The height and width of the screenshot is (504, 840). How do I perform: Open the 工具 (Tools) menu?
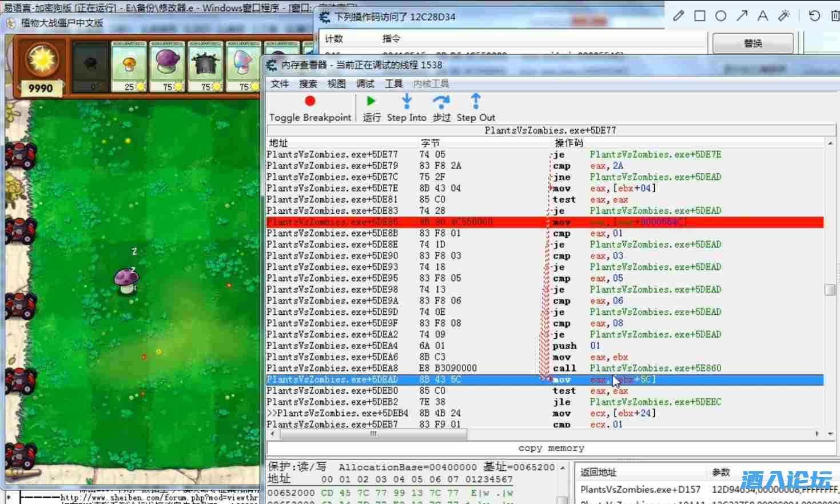(393, 84)
